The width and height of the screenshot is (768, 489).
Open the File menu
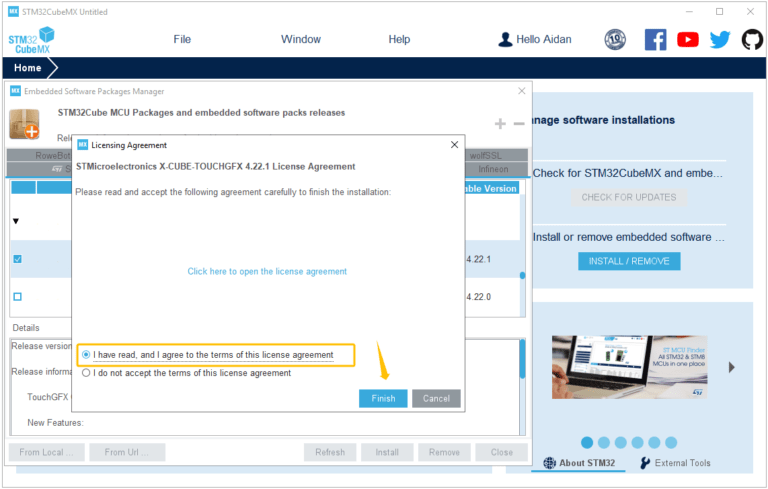(x=182, y=40)
